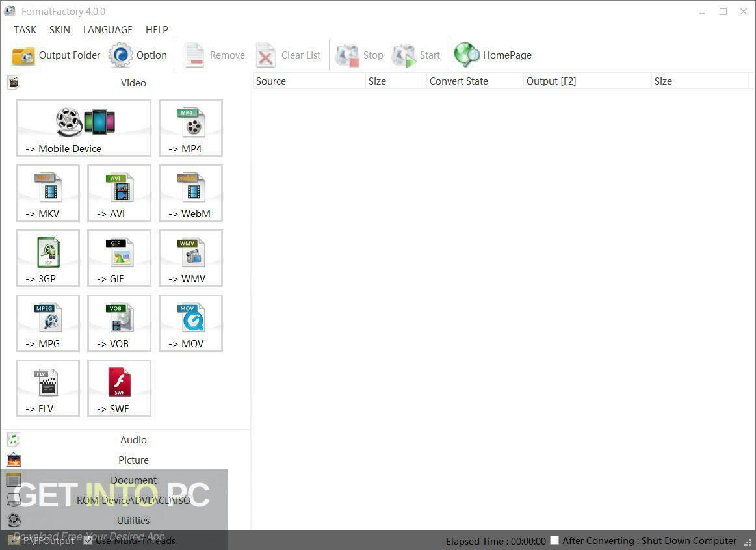Open the SKIN menu

[x=60, y=30]
